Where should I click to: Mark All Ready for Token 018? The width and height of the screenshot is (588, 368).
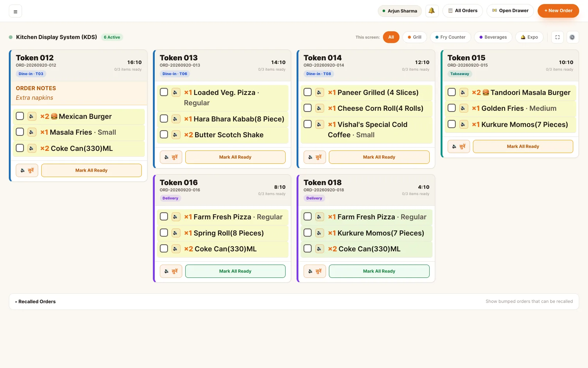click(379, 271)
